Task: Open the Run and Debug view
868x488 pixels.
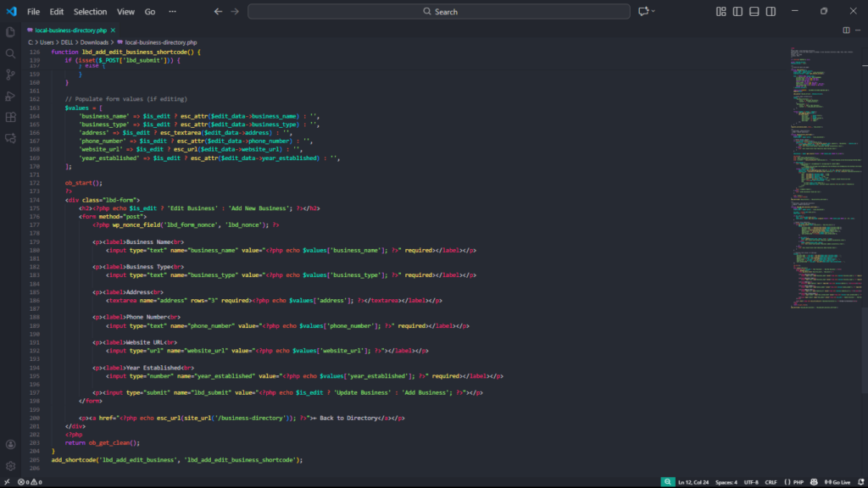Action: pos(11,96)
